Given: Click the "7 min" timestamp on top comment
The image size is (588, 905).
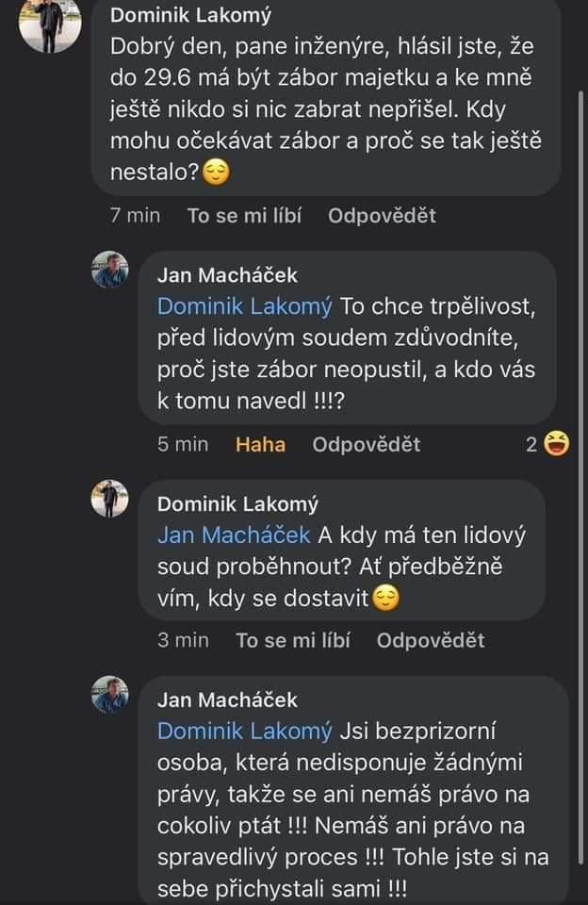Looking at the screenshot, I should pyautogui.click(x=135, y=216).
